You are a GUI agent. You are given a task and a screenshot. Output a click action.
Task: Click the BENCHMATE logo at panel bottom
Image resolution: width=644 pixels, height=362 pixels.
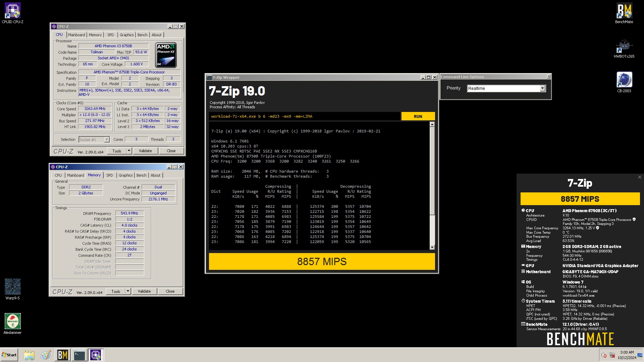tap(580, 339)
